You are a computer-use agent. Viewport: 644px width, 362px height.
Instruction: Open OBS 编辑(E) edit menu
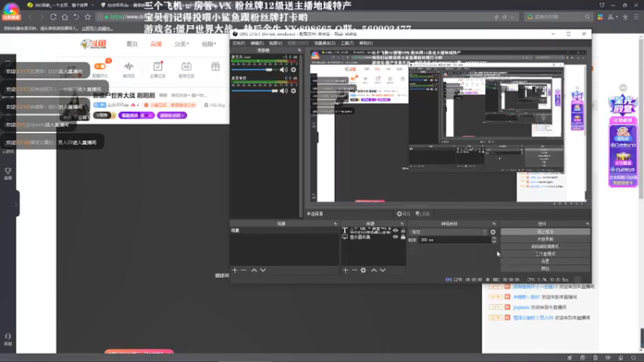257,43
